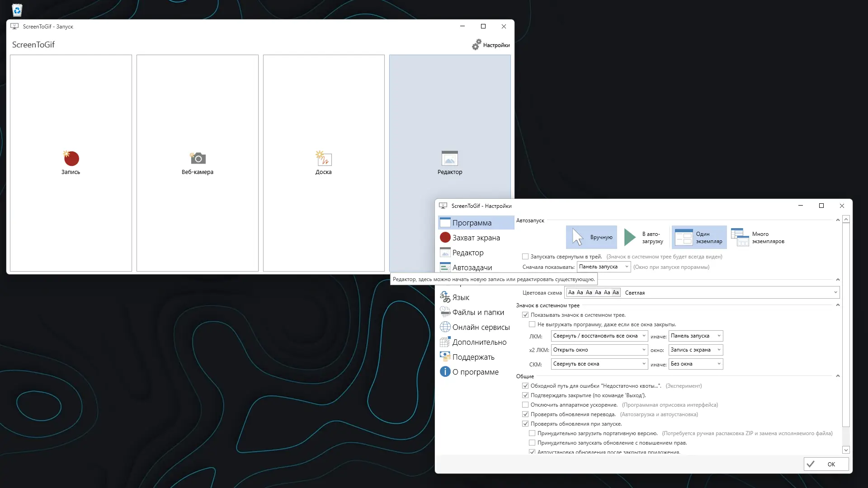
Task: Select the Вручную cursor icon option
Action: (x=578, y=237)
